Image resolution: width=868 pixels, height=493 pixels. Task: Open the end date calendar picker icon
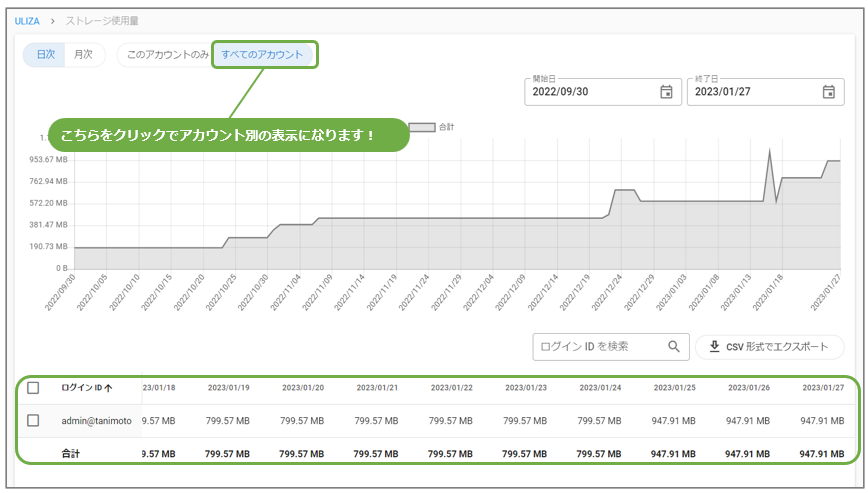(x=828, y=92)
